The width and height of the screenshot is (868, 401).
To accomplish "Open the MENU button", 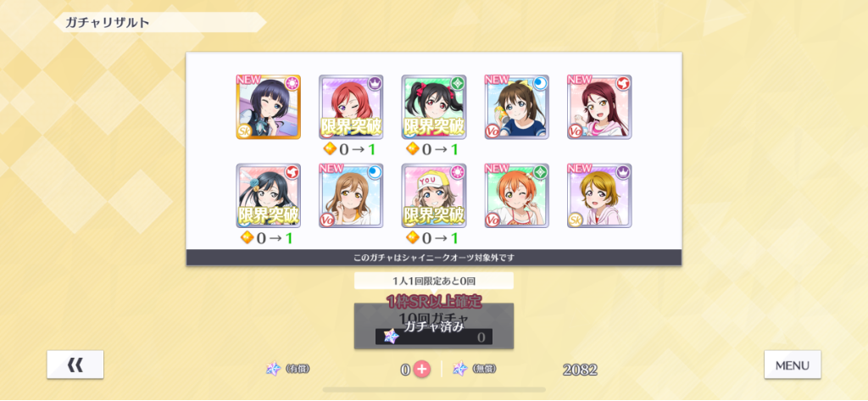I will 793,365.
